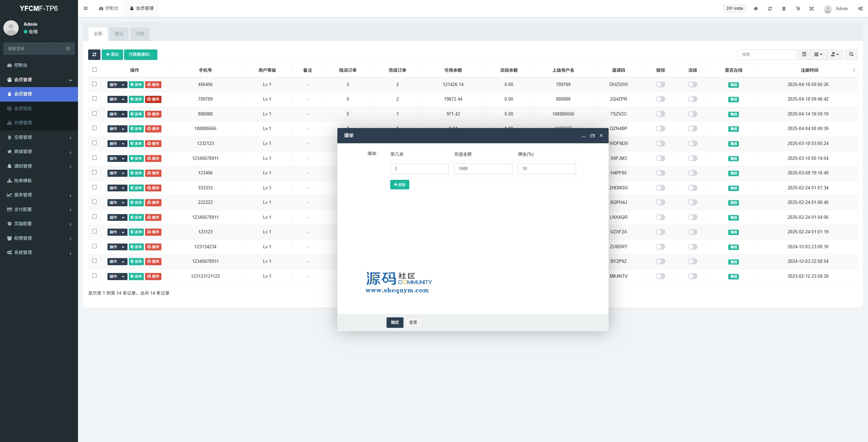The height and width of the screenshot is (442, 868).
Task: Click the green 追加 button
Action: click(400, 185)
